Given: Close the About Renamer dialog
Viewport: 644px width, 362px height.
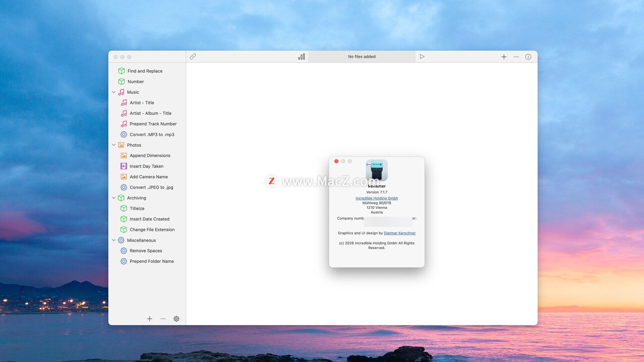Looking at the screenshot, I should [336, 161].
